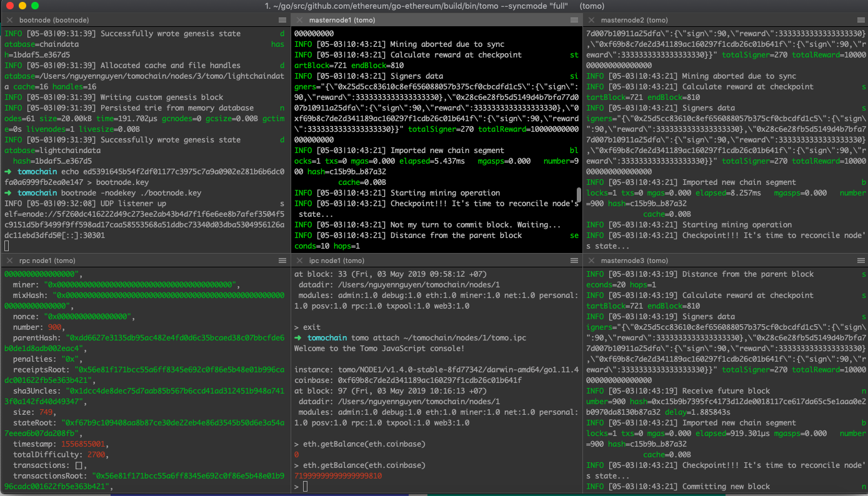This screenshot has width=868, height=496.
Task: Select the masternode2 (tomo) pane title
Action: point(634,21)
